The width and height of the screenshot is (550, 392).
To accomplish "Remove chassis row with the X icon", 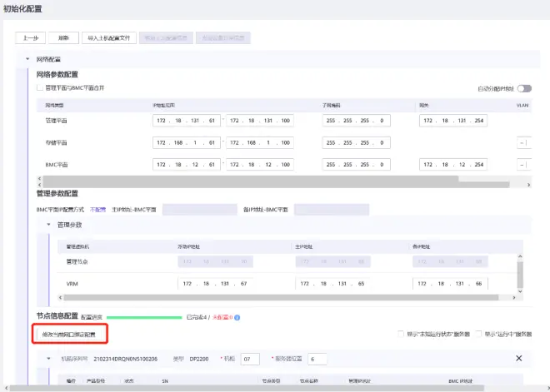I will pos(519,359).
